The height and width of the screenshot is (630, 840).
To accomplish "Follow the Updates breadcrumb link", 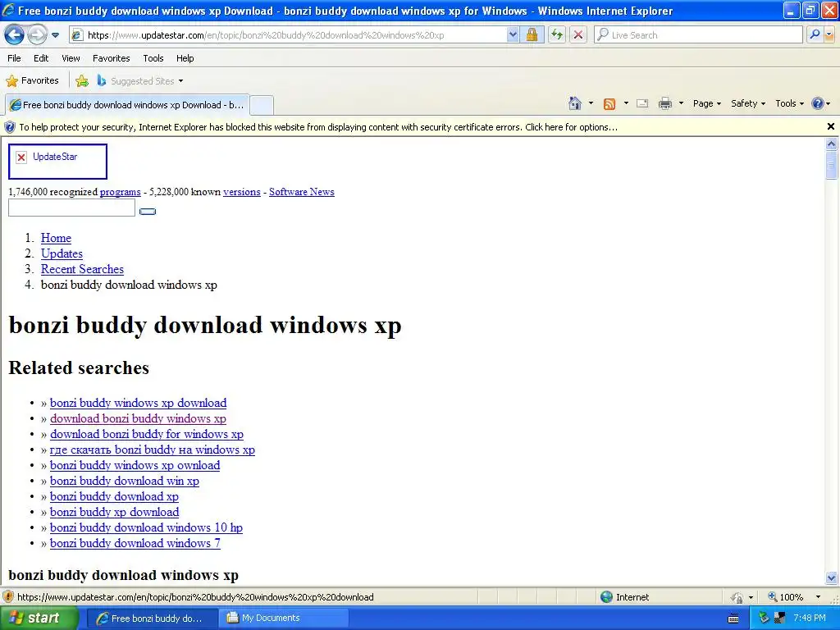I will (62, 253).
